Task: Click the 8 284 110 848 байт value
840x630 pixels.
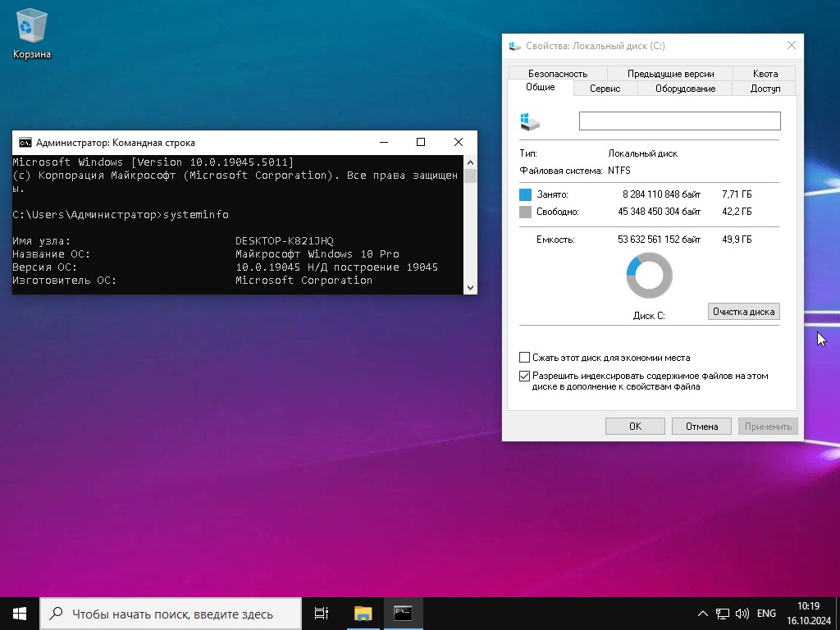Action: click(661, 194)
